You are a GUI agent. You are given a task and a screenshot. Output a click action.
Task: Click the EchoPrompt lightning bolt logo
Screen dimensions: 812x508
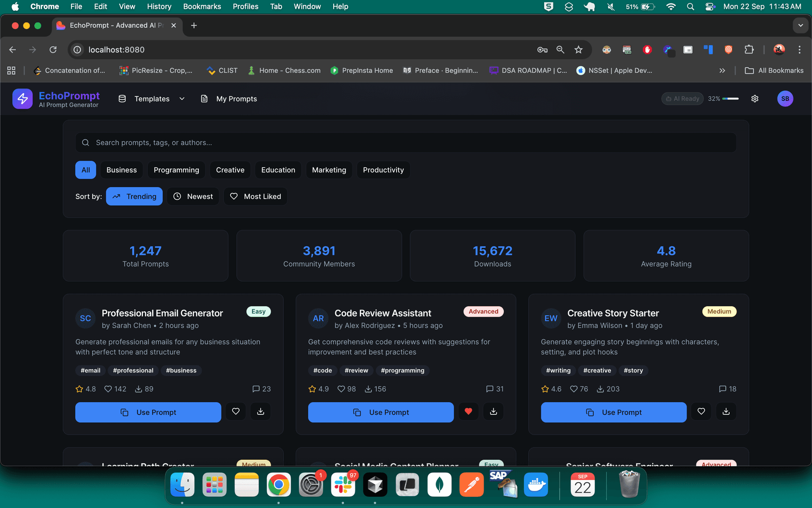[x=23, y=99]
